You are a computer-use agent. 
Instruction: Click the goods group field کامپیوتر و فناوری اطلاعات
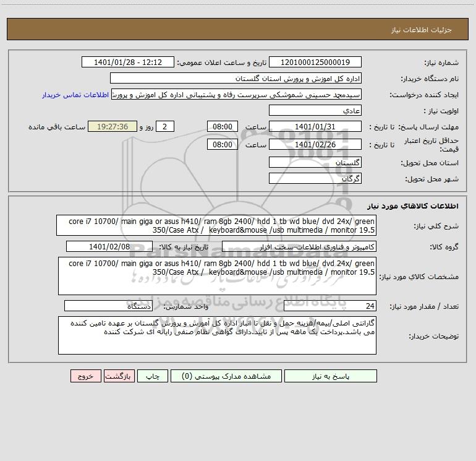click(299, 246)
